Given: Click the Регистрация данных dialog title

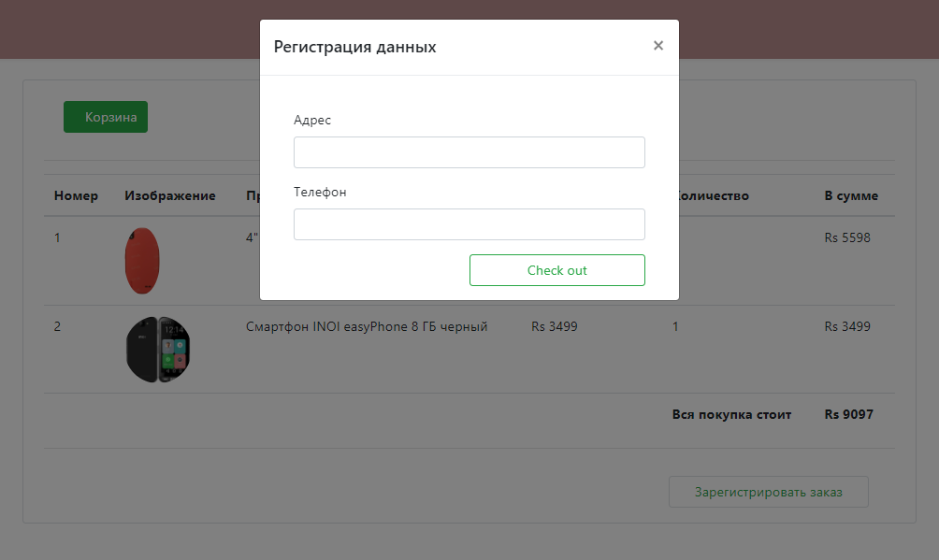Looking at the screenshot, I should tap(354, 45).
